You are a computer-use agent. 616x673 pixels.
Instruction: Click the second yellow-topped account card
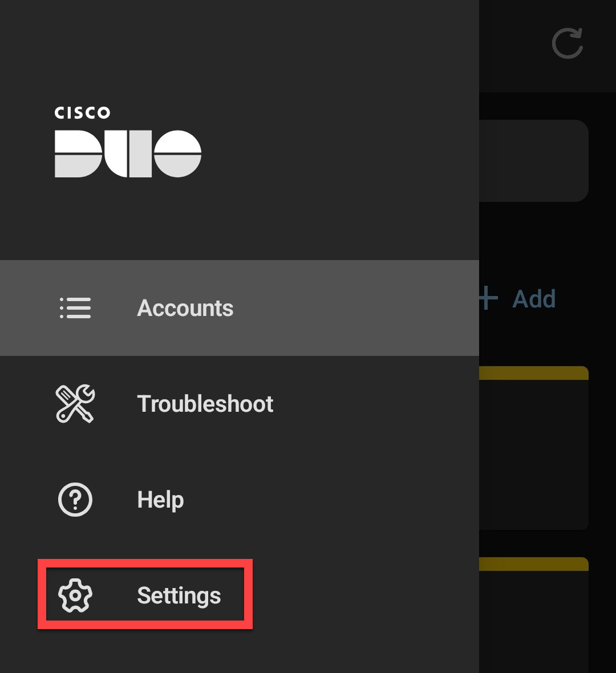pos(533,615)
